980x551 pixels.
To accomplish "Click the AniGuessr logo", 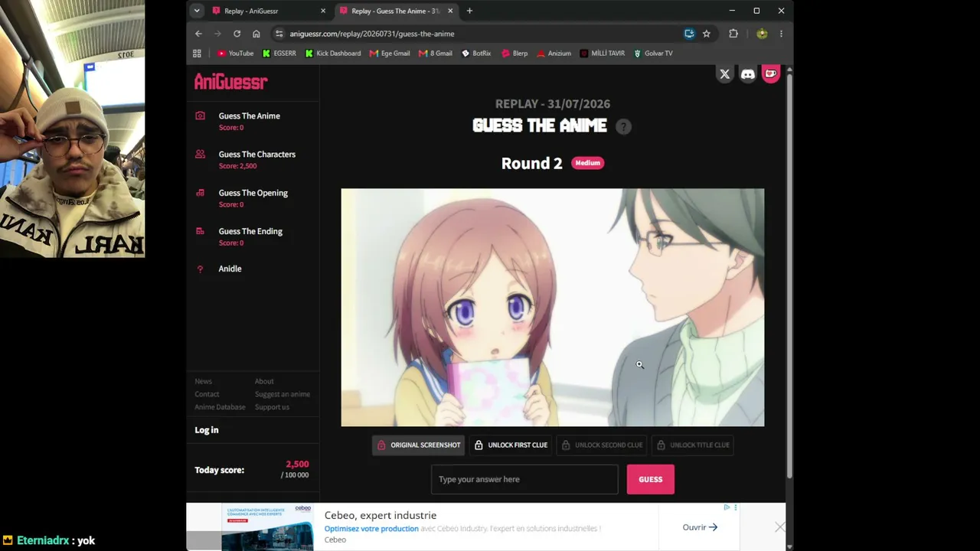I will click(230, 82).
